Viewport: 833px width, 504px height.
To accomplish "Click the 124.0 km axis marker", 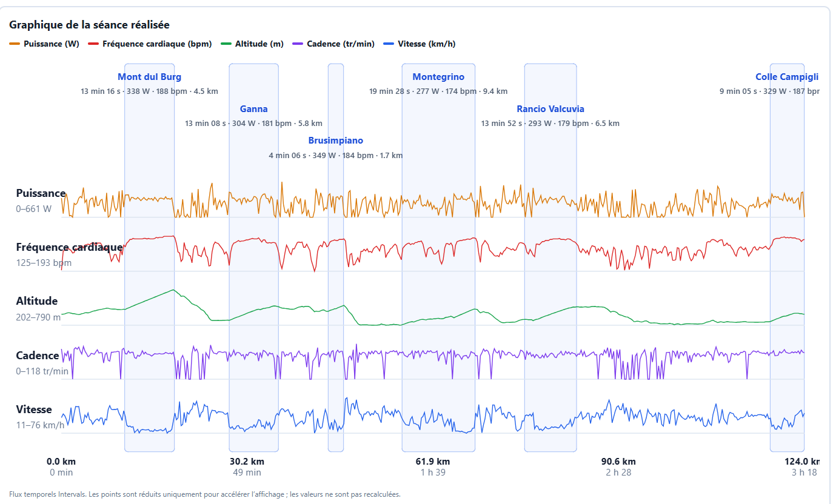I will [x=802, y=462].
